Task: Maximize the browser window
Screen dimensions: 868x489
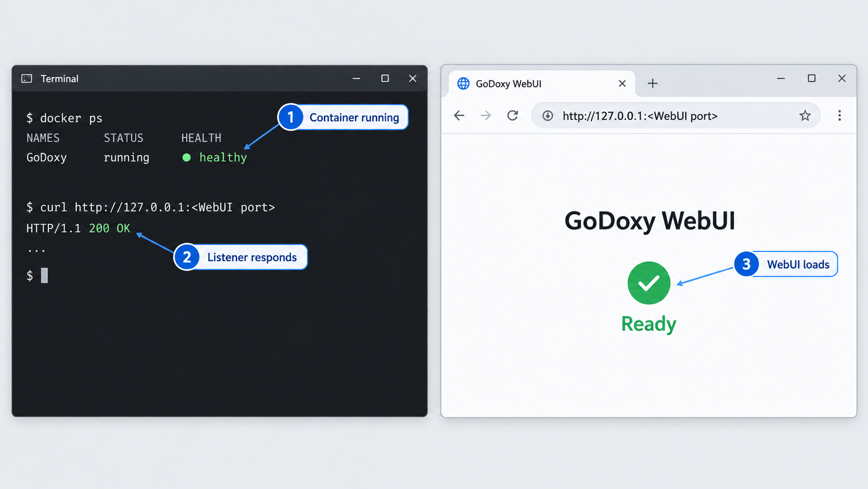Action: [811, 78]
